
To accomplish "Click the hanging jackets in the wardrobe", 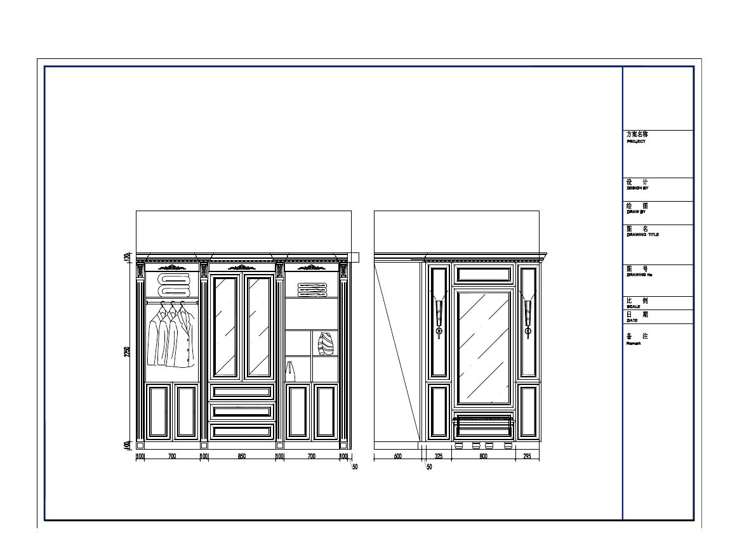I will pos(171,336).
